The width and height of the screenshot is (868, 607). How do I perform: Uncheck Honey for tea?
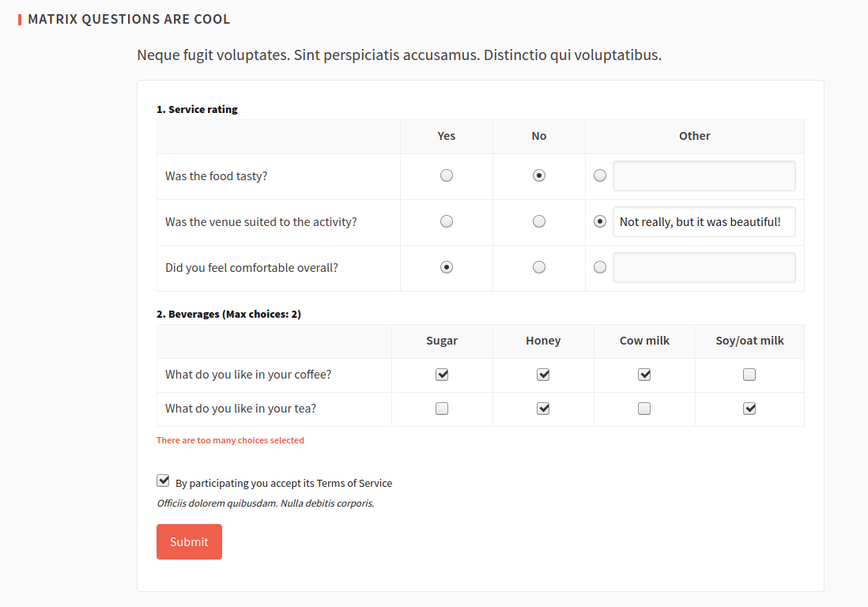tap(543, 409)
